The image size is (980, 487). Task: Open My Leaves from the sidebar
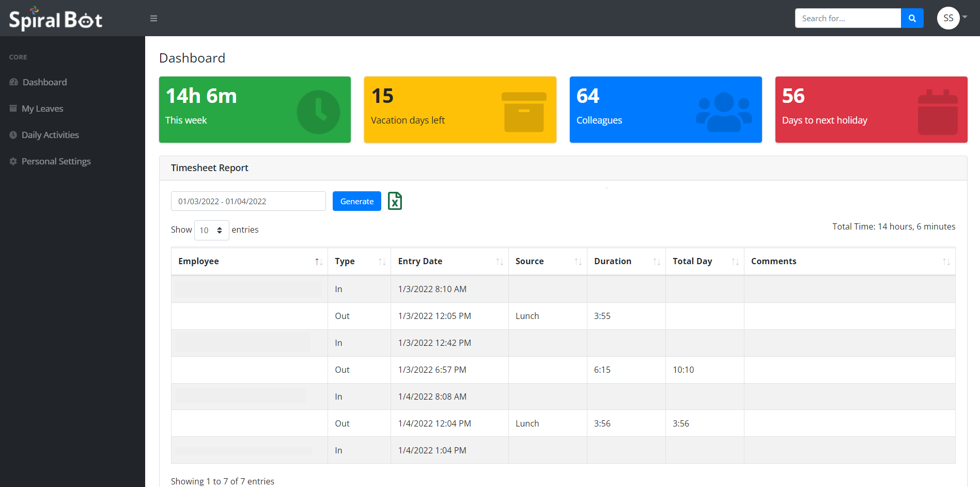coord(42,109)
